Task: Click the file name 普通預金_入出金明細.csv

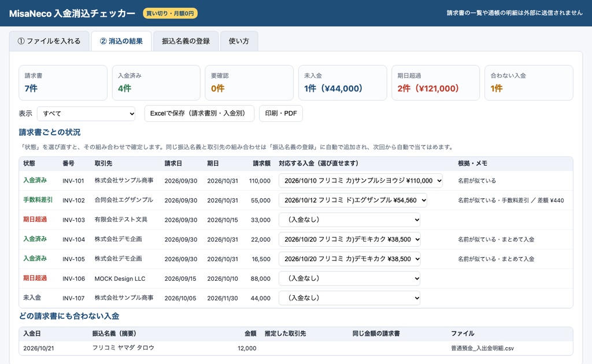Action: pos(482,348)
